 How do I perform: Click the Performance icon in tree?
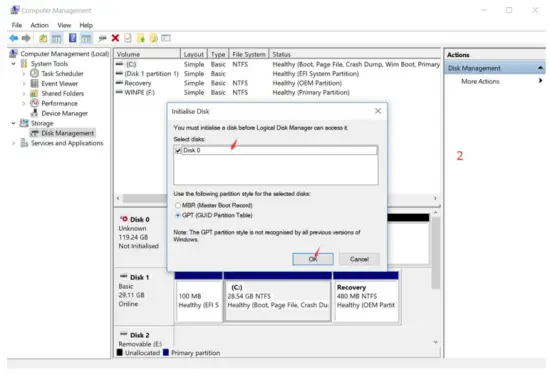34,103
